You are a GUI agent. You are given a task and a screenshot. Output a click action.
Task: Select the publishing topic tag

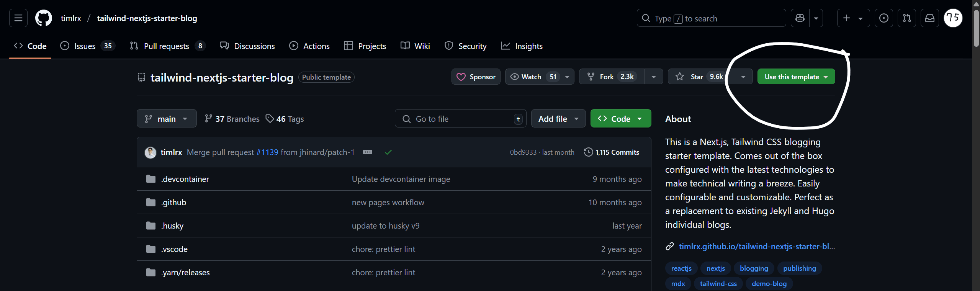pos(800,268)
